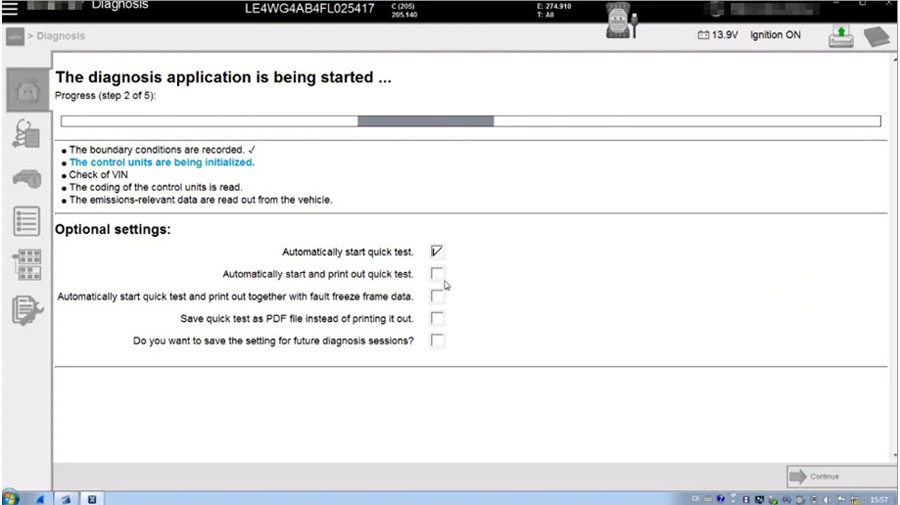Select the vehicle overview sidebar icon

(27, 90)
